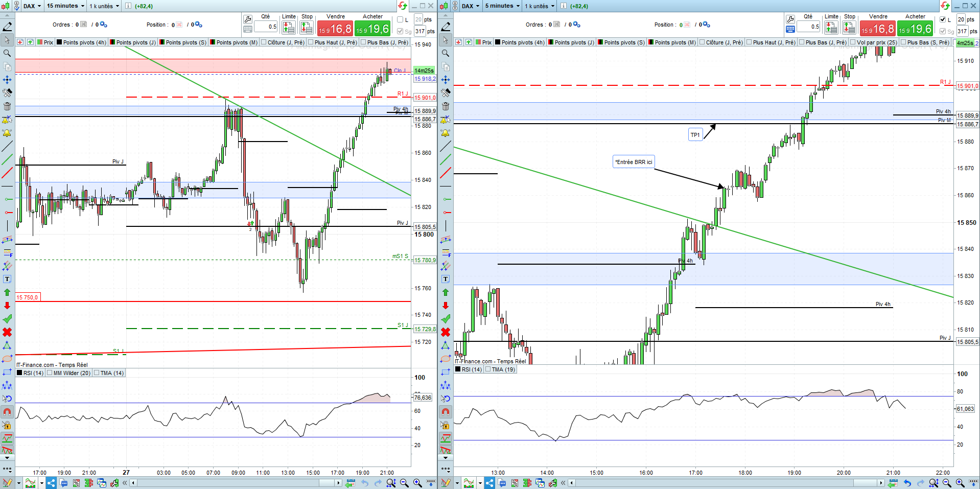Select Points pivots (4h) label in left chart

[84, 42]
